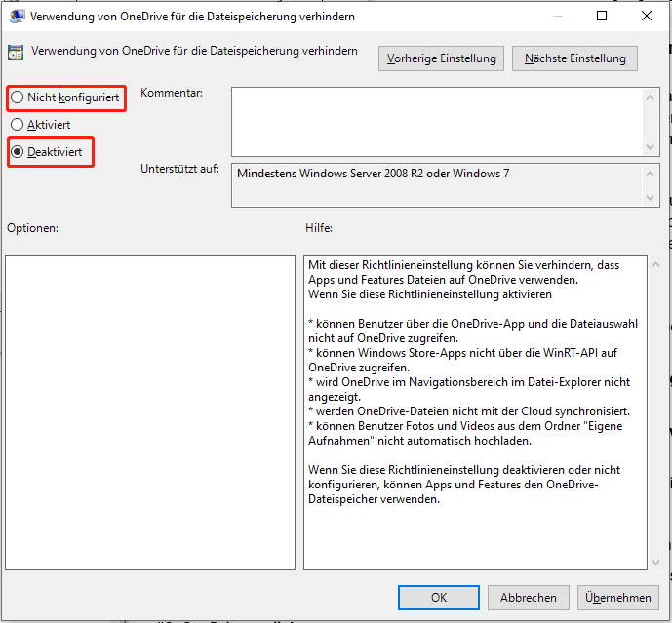672x623 pixels.
Task: Click the text 'Mindestens Windows Server 2008 R2 oder Windows 7'
Action: click(374, 174)
